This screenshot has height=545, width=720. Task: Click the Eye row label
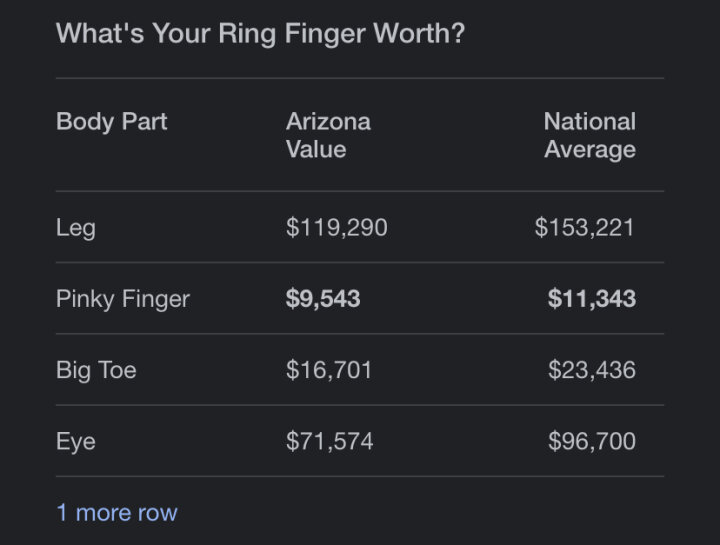[76, 442]
